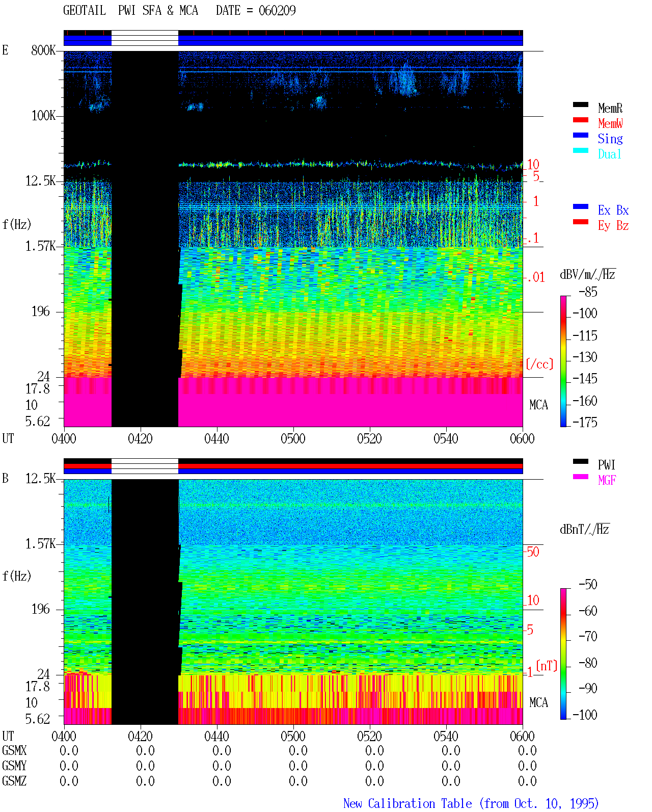Viewport: 652px width, 812px height.
Task: Click the GSMX row label
Action: click(14, 750)
